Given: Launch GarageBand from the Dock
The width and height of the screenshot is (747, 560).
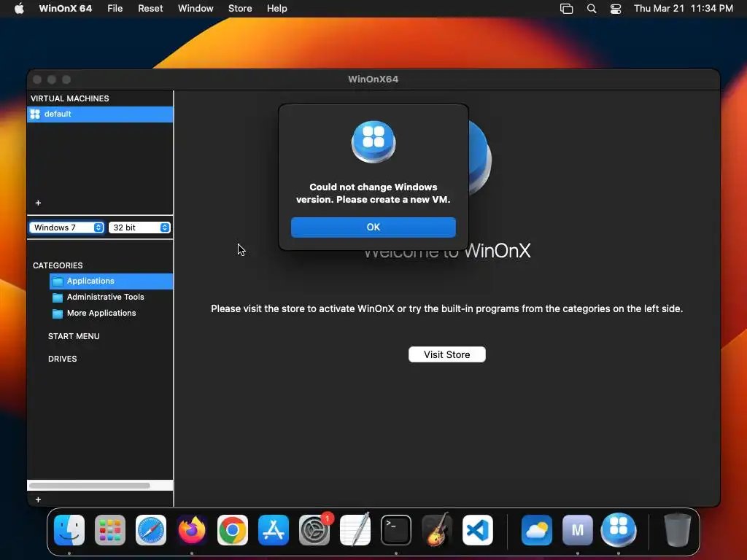Looking at the screenshot, I should (437, 530).
